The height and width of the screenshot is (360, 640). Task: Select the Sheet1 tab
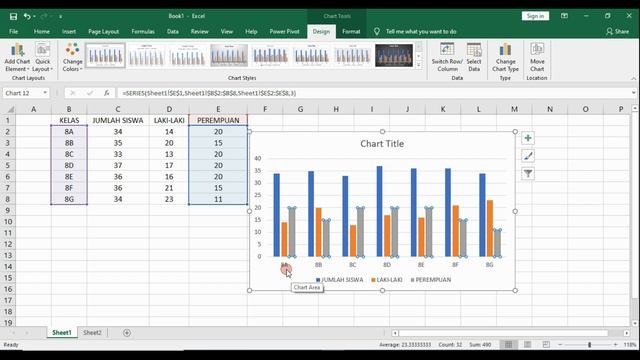click(x=62, y=333)
